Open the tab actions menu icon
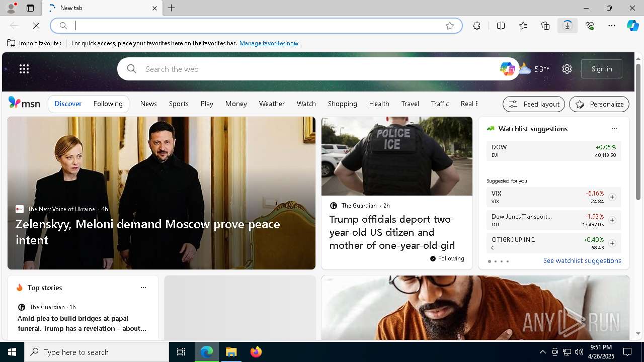Image resolution: width=644 pixels, height=362 pixels. (30, 8)
